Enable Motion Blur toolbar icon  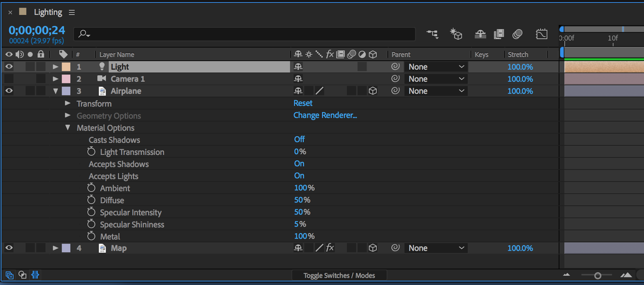518,34
